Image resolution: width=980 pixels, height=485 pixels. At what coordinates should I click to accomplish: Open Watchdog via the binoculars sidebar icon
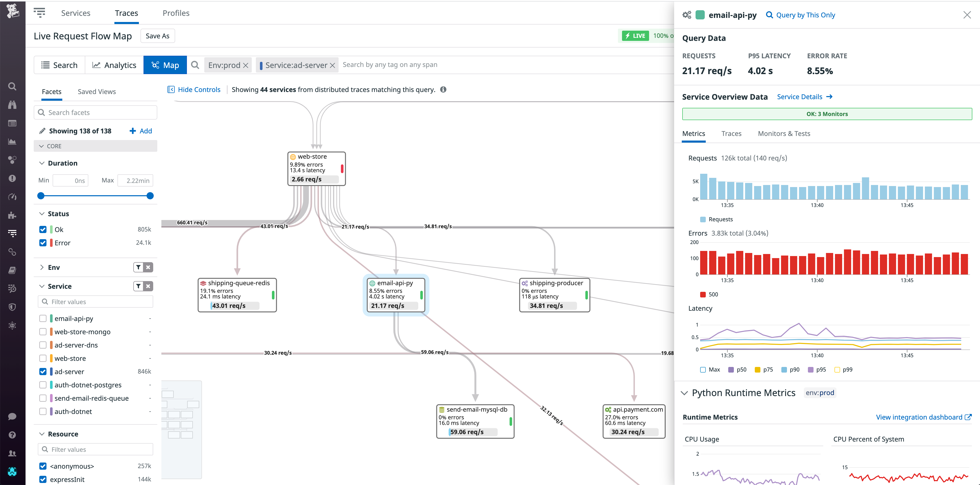[x=12, y=105]
